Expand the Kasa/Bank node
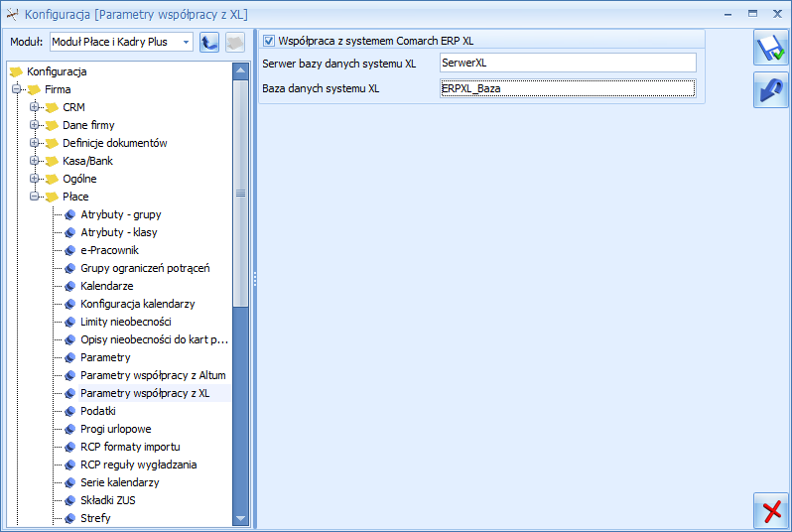This screenshot has width=792, height=532. coord(35,161)
